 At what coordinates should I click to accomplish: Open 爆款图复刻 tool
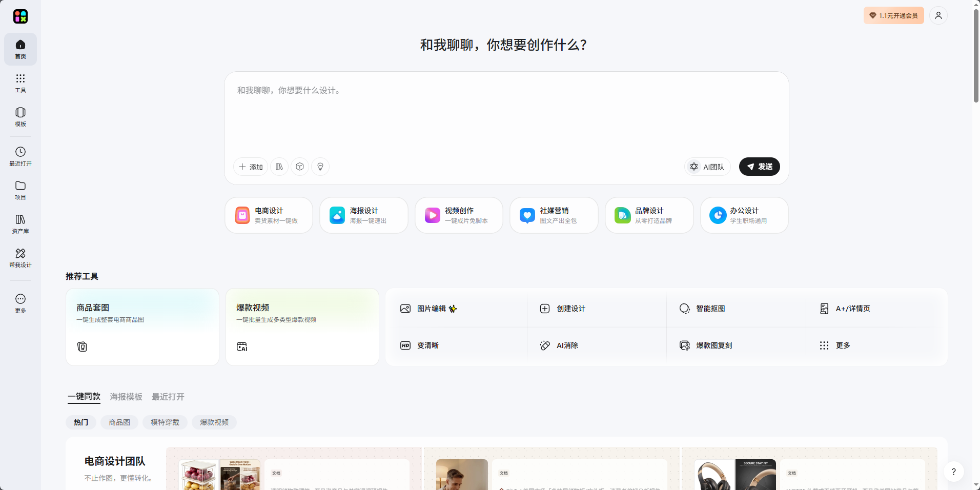pyautogui.click(x=736, y=345)
